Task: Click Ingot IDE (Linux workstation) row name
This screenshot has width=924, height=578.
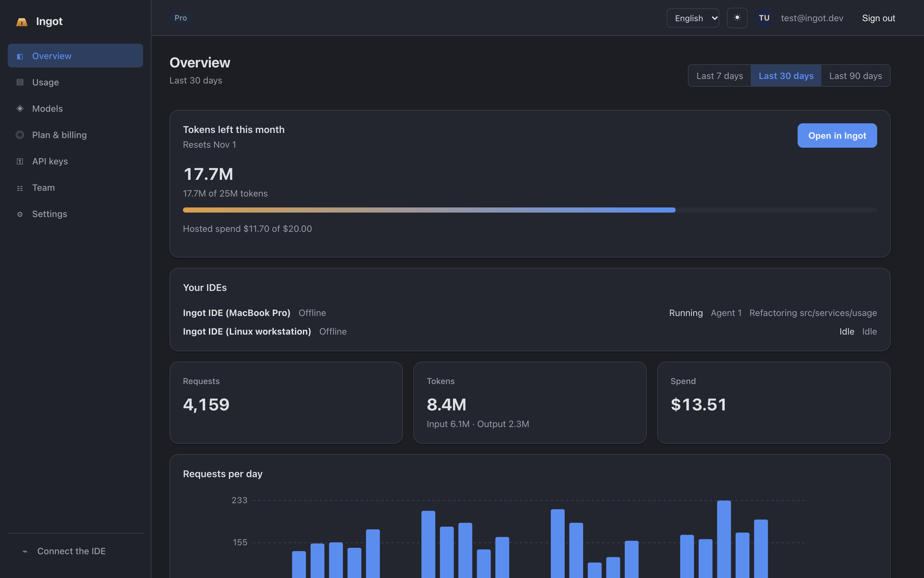Action: coord(247,331)
